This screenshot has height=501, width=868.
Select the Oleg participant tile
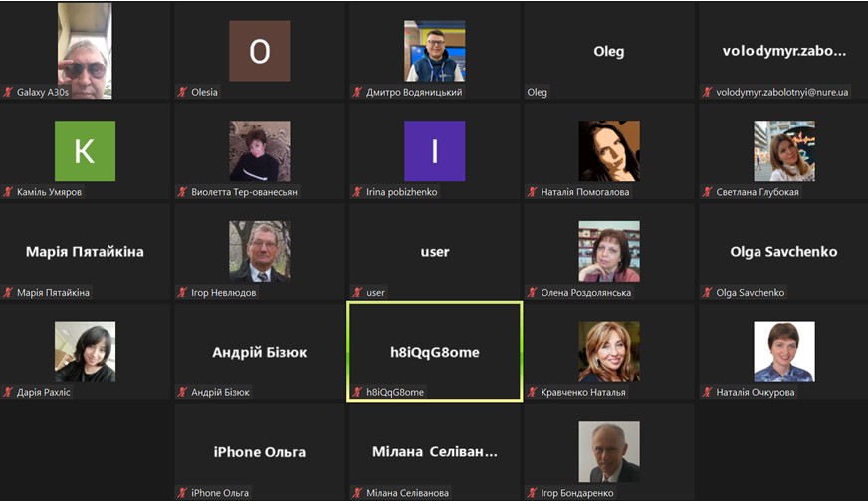[609, 51]
